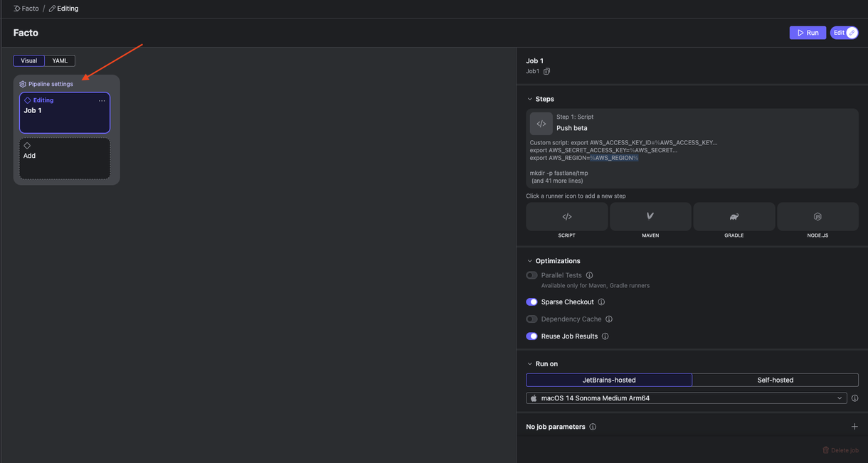Add a Gradle runner step

734,217
